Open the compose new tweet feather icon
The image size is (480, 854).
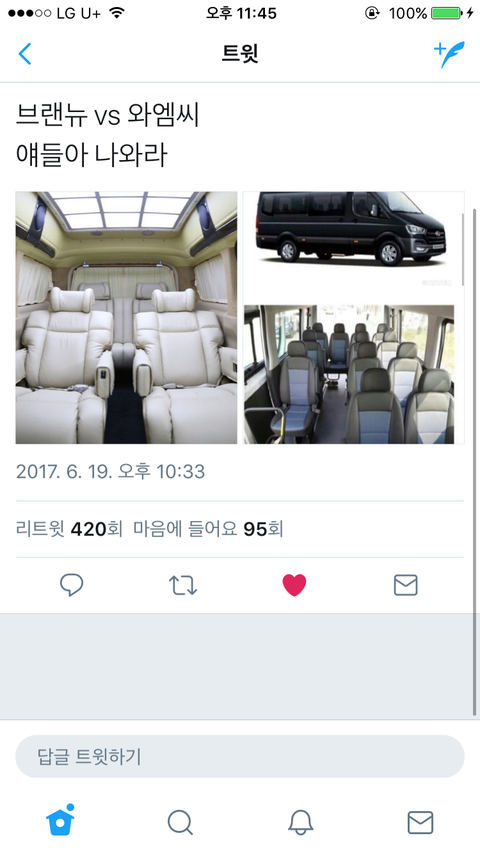tap(449, 54)
